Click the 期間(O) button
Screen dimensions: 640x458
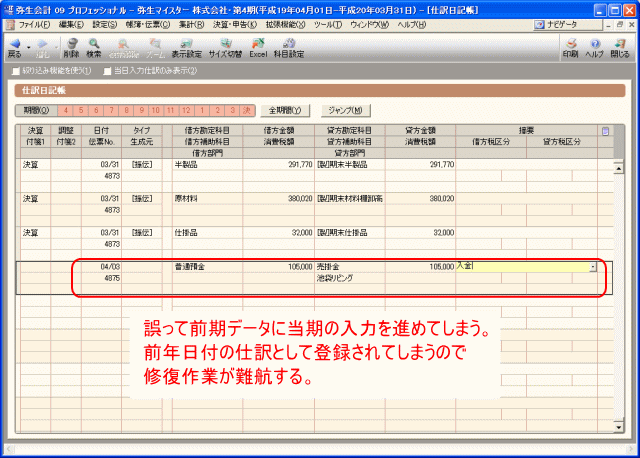[x=36, y=111]
